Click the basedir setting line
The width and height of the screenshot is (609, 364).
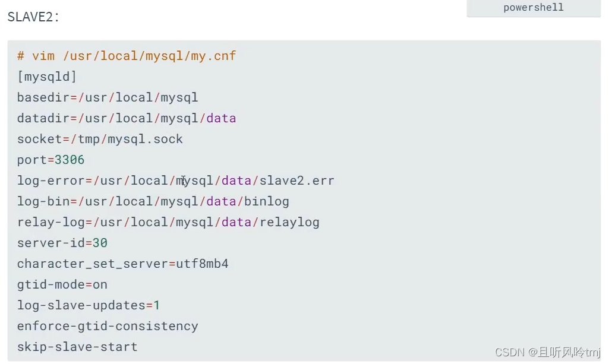[108, 97]
